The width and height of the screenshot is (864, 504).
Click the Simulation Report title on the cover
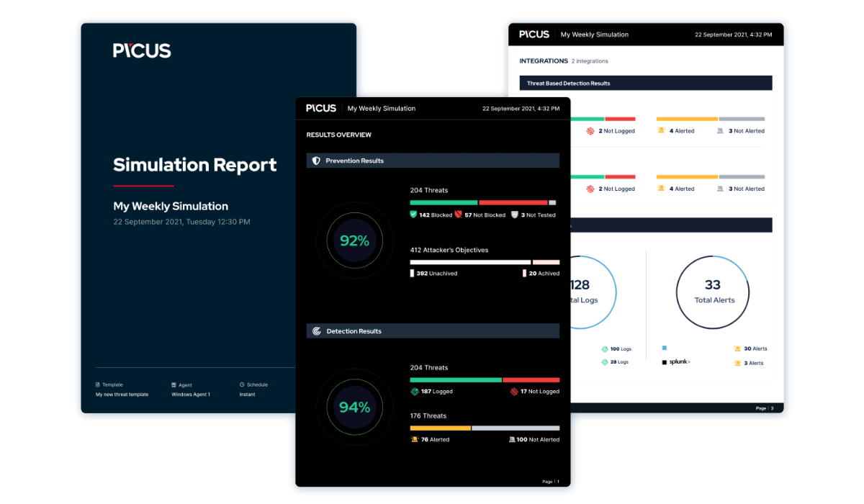pos(194,165)
